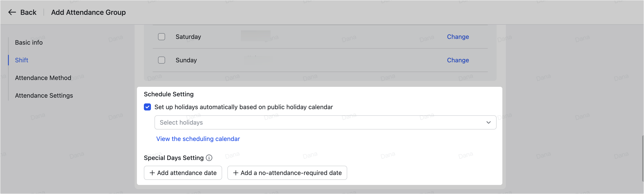Click Change next to Sunday
644x194 pixels.
[457, 60]
